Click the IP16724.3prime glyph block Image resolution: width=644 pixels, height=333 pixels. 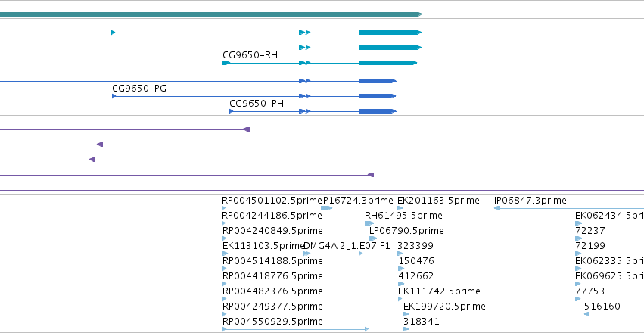[x=326, y=208]
